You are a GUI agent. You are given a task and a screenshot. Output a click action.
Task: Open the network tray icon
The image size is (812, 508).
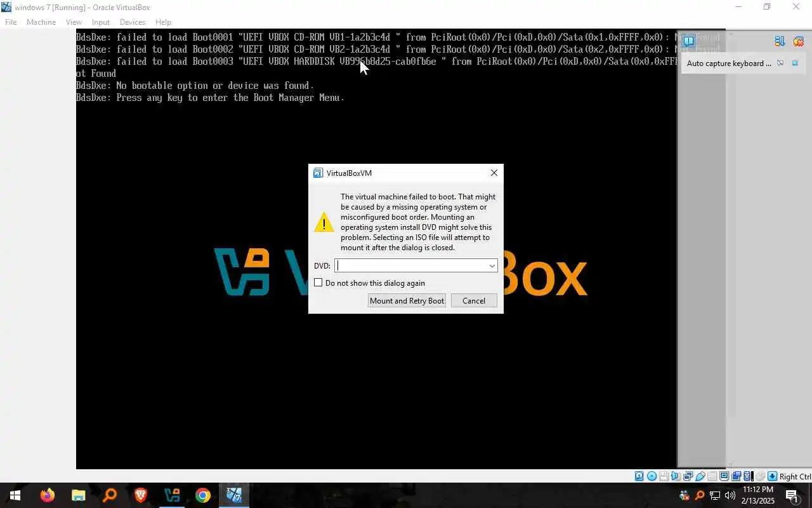click(x=715, y=495)
